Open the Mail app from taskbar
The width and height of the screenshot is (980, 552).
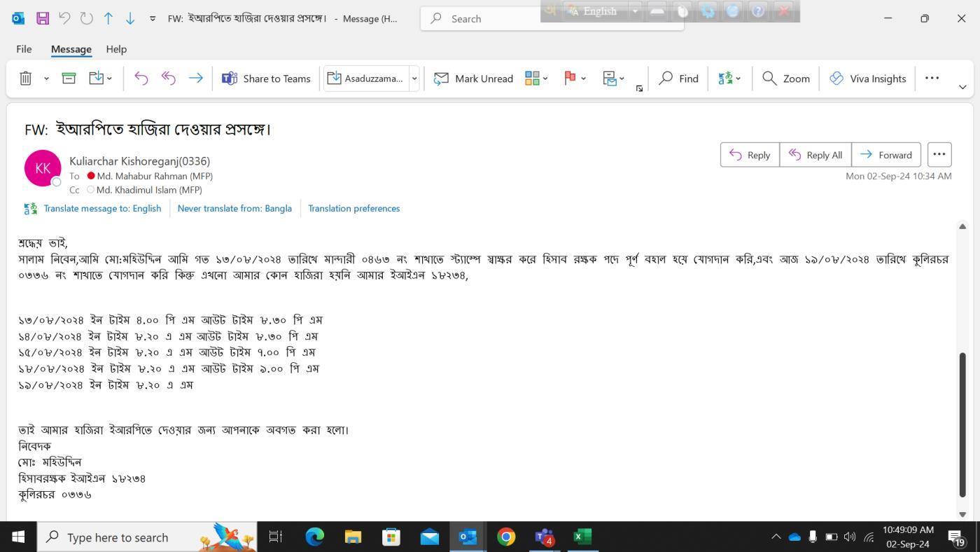pyautogui.click(x=429, y=537)
